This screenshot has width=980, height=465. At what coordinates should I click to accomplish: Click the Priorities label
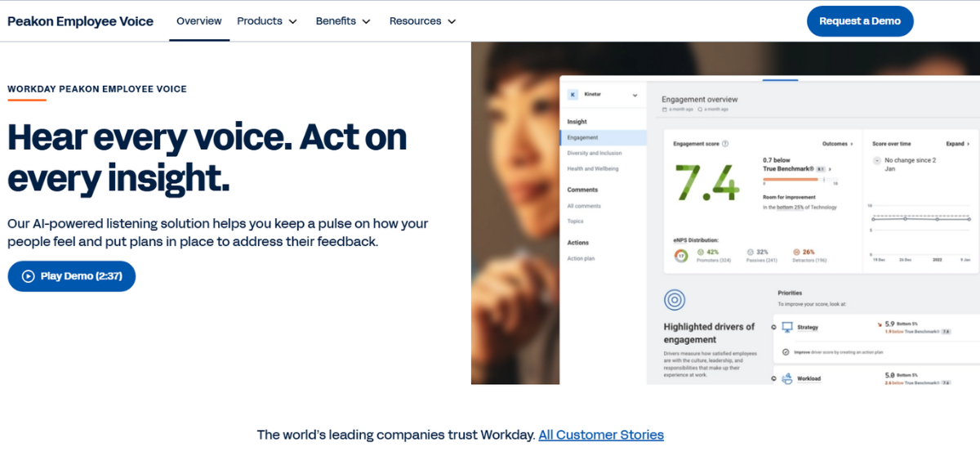click(x=790, y=293)
